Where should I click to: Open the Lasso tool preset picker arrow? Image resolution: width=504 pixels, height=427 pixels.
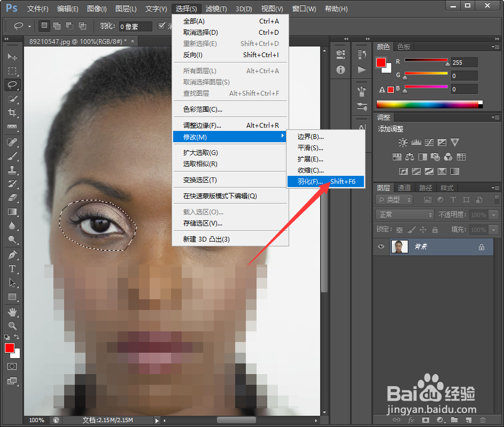click(29, 26)
